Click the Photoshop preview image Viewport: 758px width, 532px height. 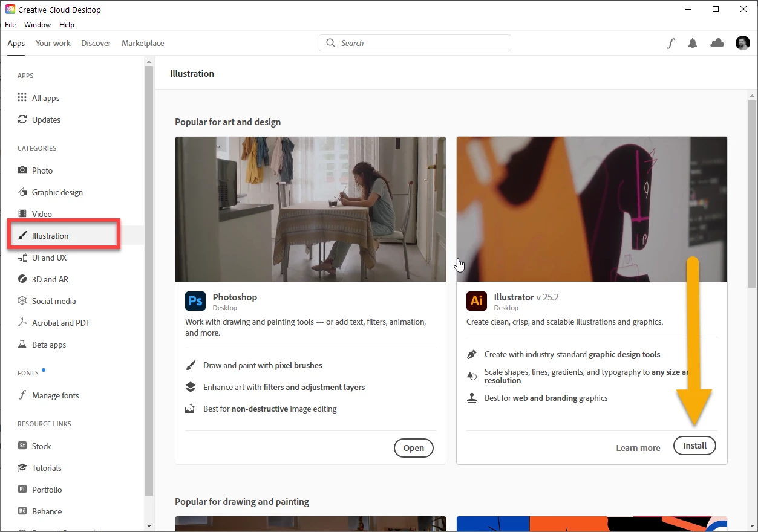click(310, 209)
